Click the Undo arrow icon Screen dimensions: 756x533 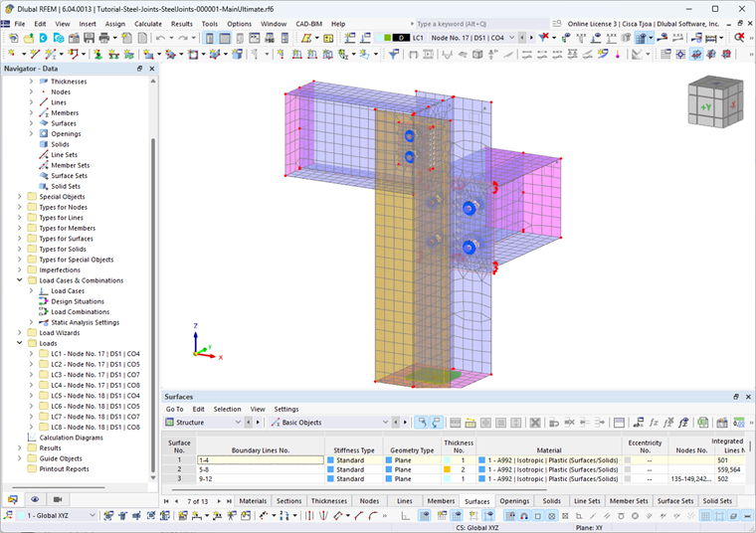(x=160, y=38)
